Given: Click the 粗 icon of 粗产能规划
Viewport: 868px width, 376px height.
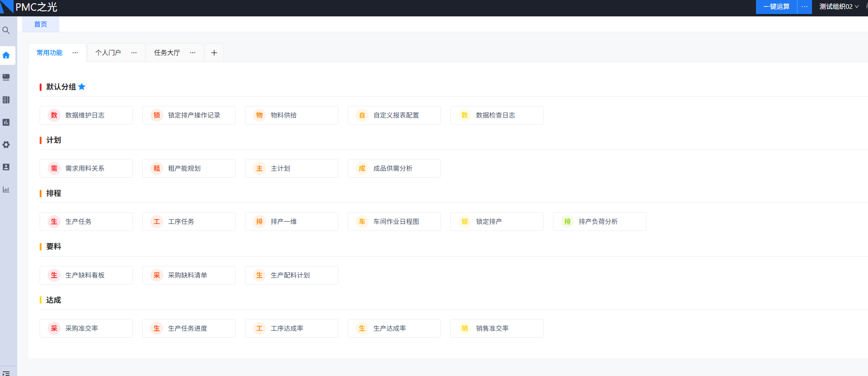Looking at the screenshot, I should pos(157,168).
